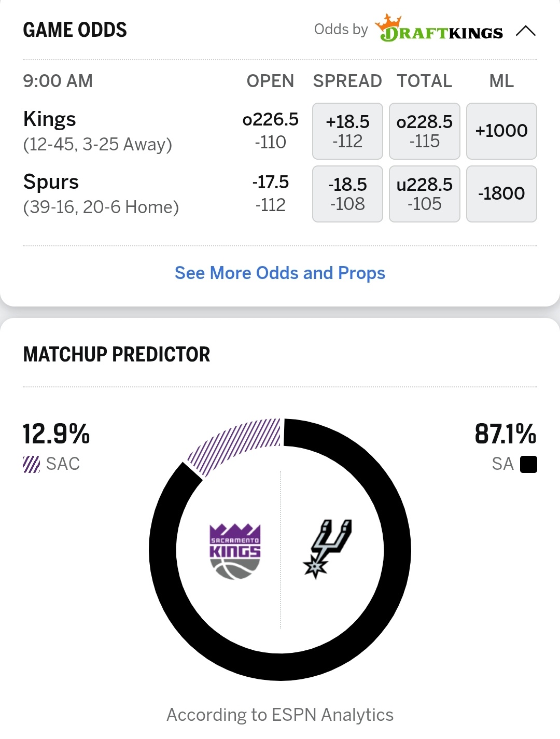Choose the under u228.5 -105 total
This screenshot has width=560, height=739.
coord(424,194)
